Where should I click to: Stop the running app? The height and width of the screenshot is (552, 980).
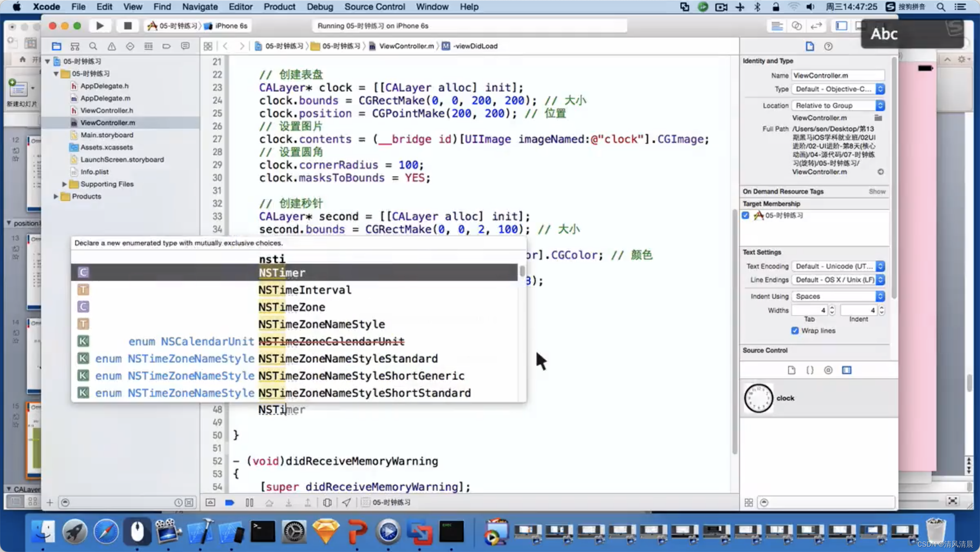tap(127, 26)
